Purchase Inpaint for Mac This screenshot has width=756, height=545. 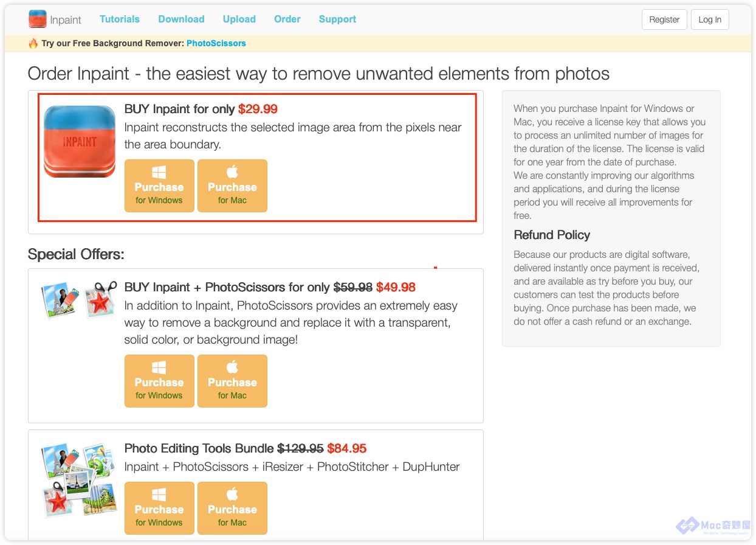tap(232, 186)
